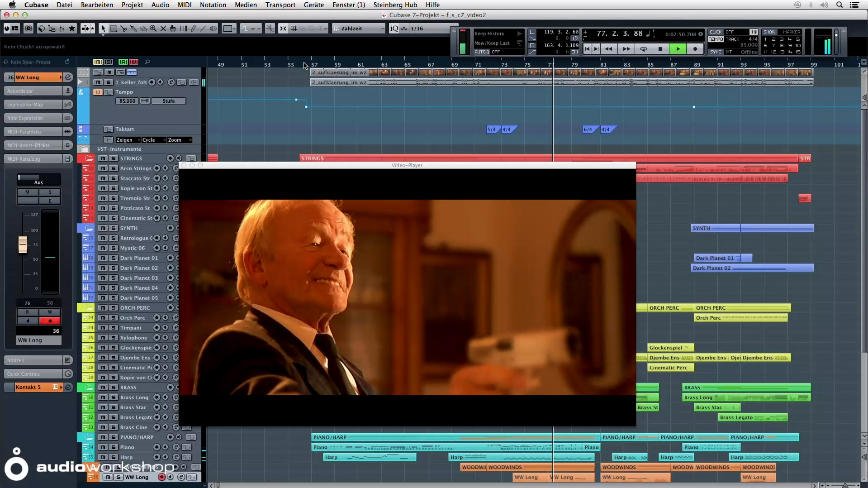The height and width of the screenshot is (488, 868).
Task: Click the green play button
Action: (x=678, y=49)
